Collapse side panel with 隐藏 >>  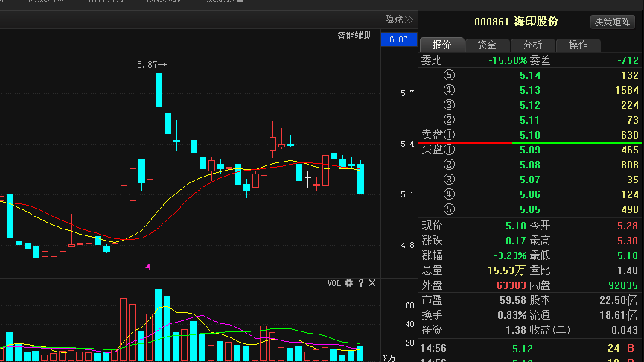(x=398, y=19)
